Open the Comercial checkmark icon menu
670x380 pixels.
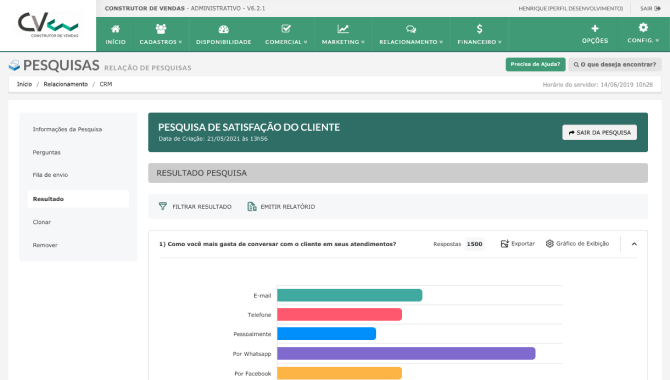(x=286, y=29)
